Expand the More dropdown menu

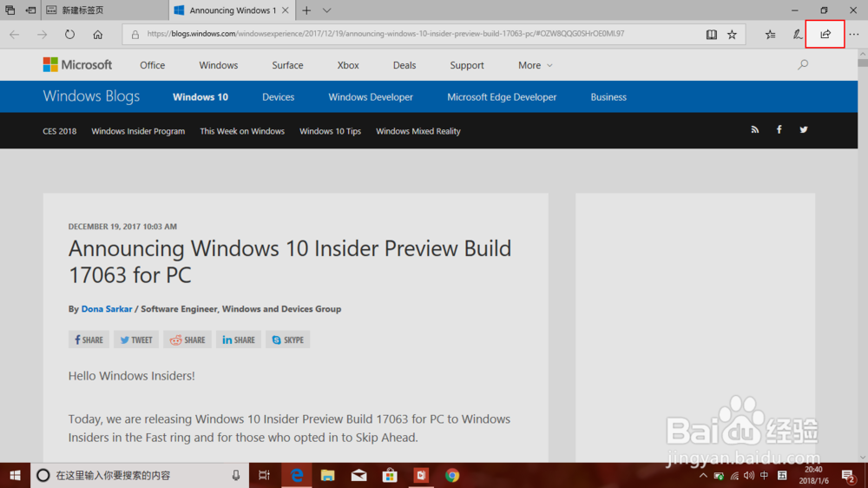(x=535, y=65)
